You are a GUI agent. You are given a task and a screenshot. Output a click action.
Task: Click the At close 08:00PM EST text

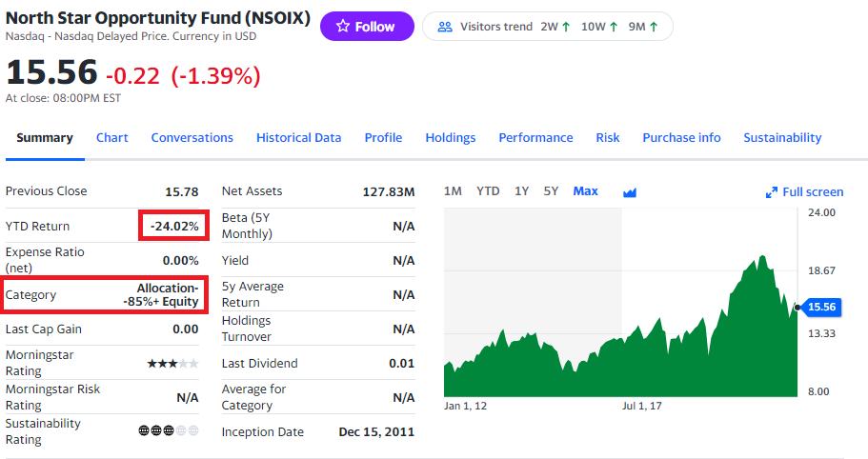click(63, 98)
